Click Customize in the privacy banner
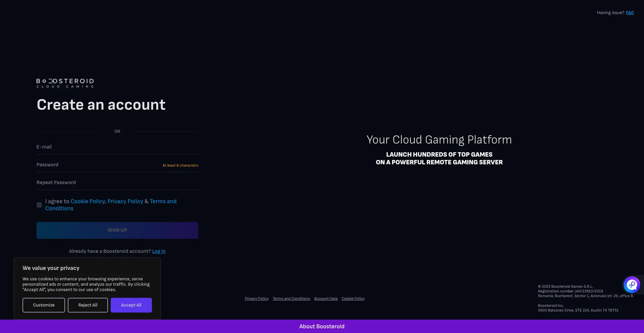 pos(44,305)
